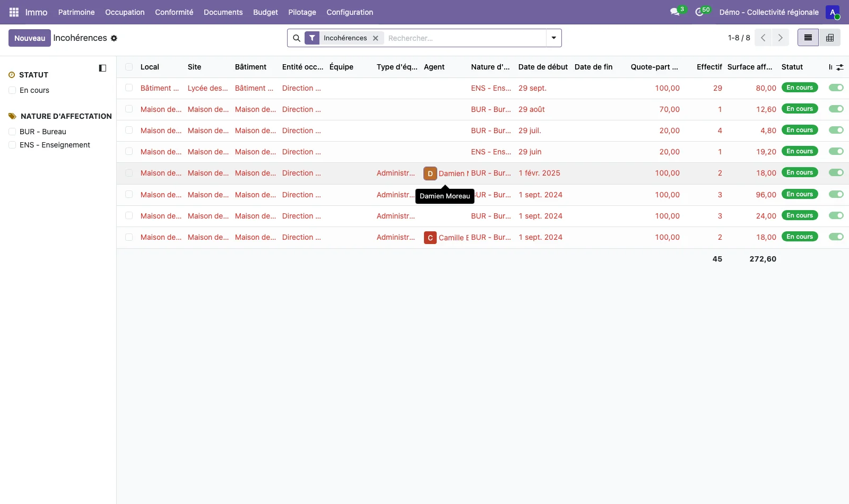Sort by Date de début column
Screen dimensions: 849x504
point(543,67)
